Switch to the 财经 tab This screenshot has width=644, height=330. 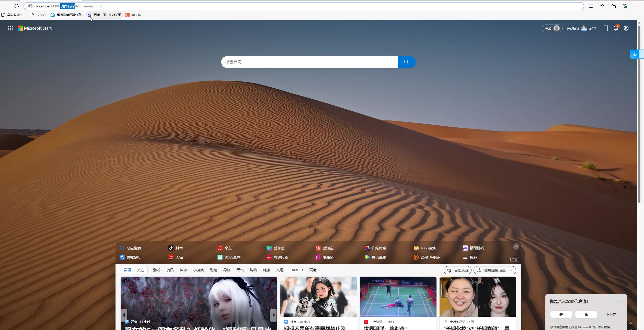pos(213,270)
